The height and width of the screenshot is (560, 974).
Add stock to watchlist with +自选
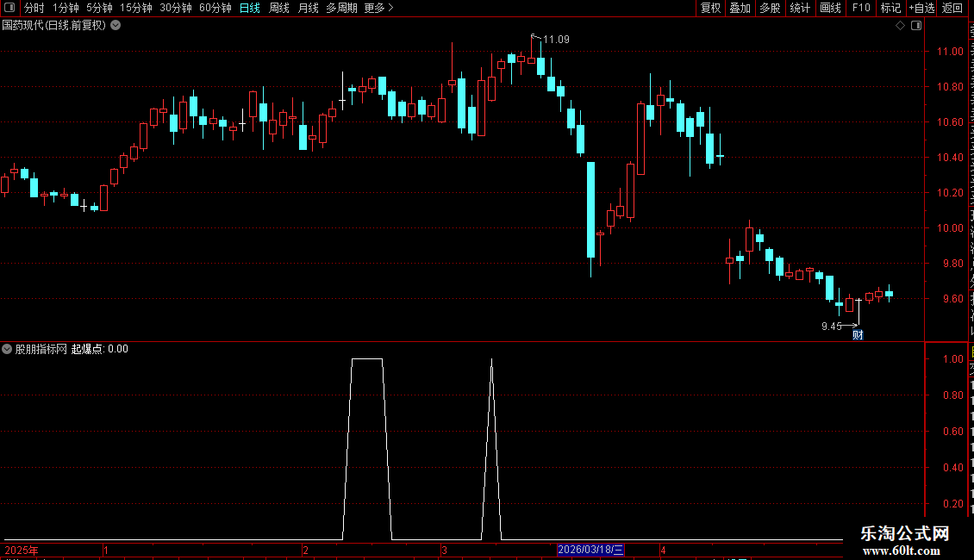click(921, 8)
